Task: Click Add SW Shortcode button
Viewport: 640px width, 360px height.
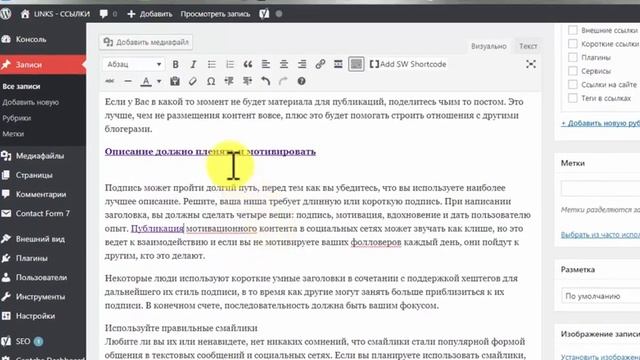Action: pyautogui.click(x=408, y=64)
